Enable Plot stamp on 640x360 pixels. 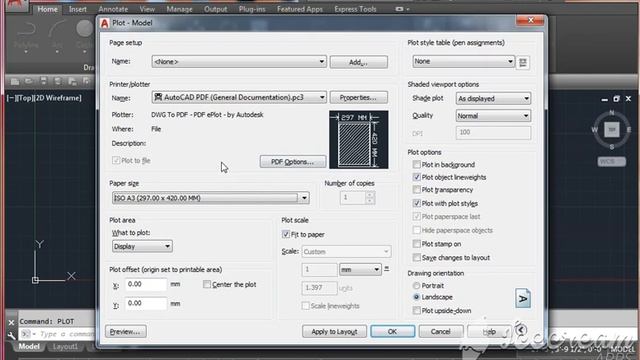(416, 244)
